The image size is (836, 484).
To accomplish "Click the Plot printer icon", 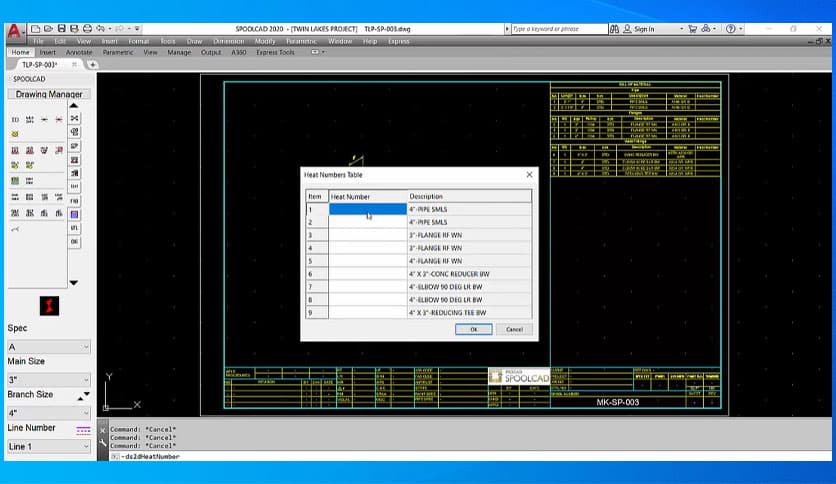I will [x=87, y=29].
